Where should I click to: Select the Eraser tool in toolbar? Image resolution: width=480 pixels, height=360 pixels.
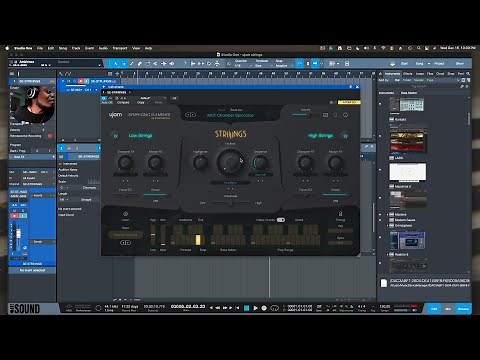pyautogui.click(x=140, y=63)
